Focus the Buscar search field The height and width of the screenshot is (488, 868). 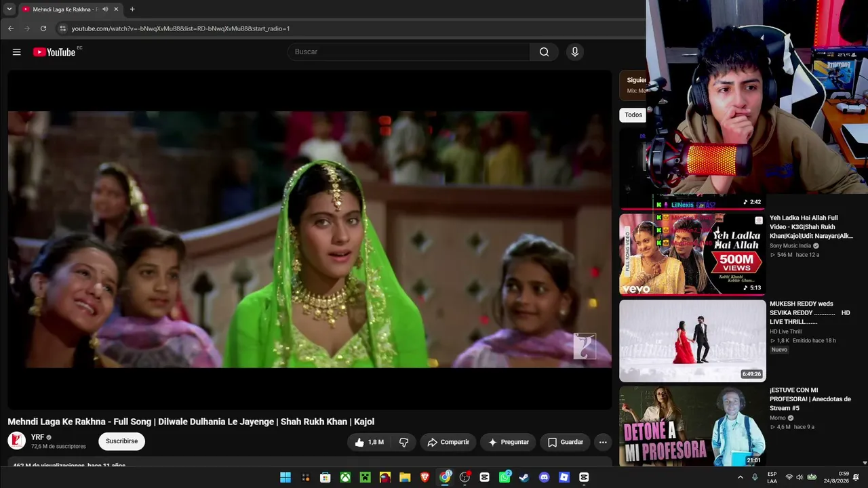coord(409,52)
